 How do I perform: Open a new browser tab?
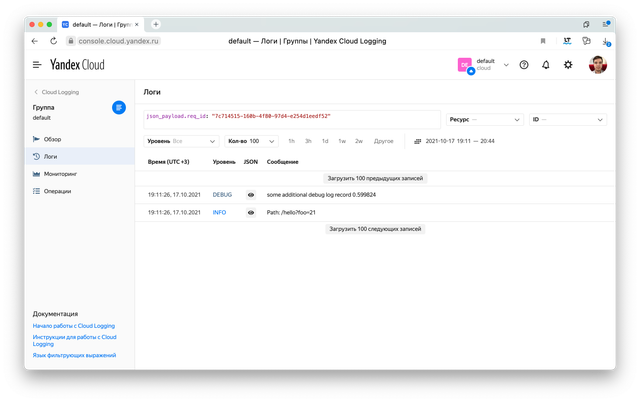point(156,24)
